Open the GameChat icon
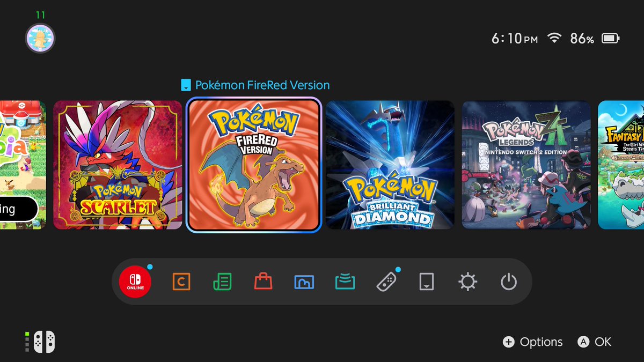The height and width of the screenshot is (362, 644). click(181, 282)
